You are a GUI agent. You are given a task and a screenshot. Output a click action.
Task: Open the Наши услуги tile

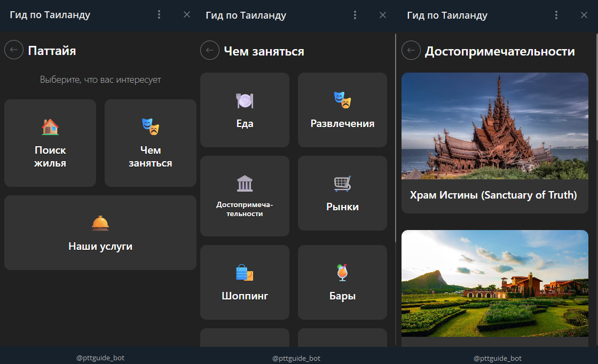(100, 233)
